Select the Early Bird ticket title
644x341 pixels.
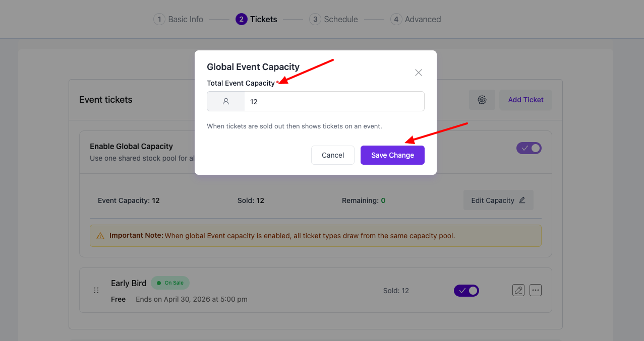coord(129,283)
